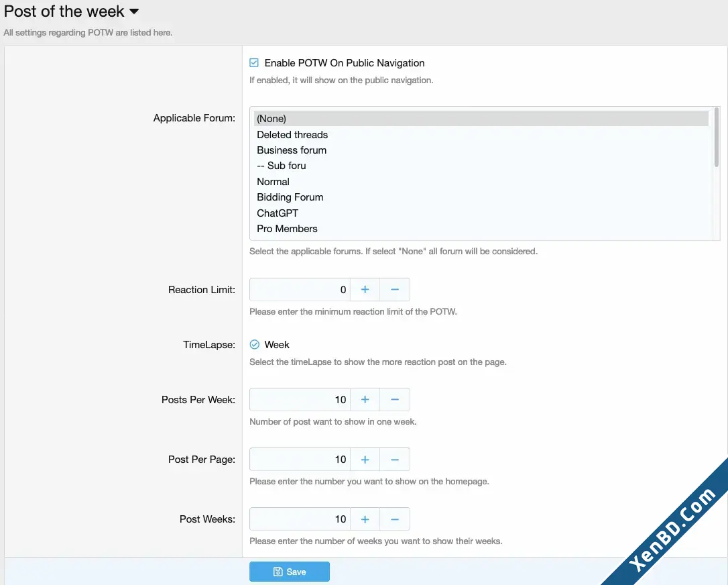Increase Posts Per Week with plus

pyautogui.click(x=365, y=400)
